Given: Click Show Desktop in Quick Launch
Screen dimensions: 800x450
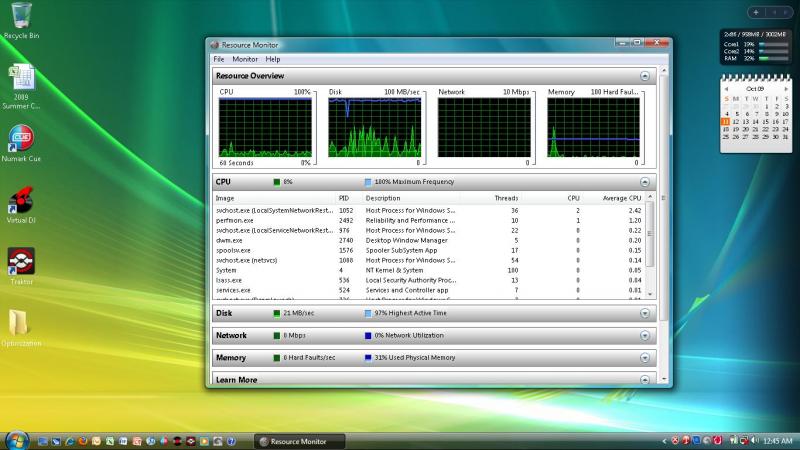Looking at the screenshot, I should [43, 441].
